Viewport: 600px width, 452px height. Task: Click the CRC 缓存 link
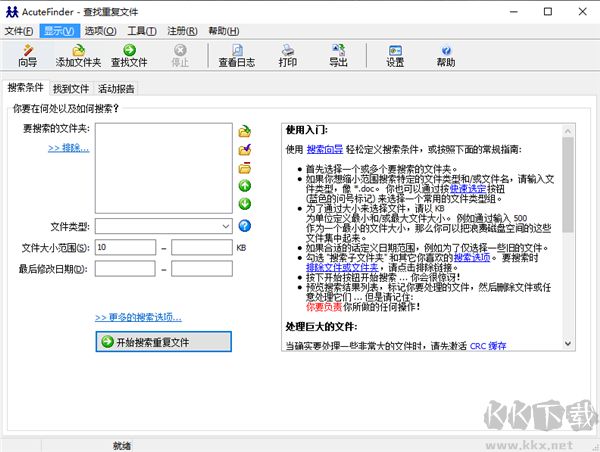pos(488,346)
